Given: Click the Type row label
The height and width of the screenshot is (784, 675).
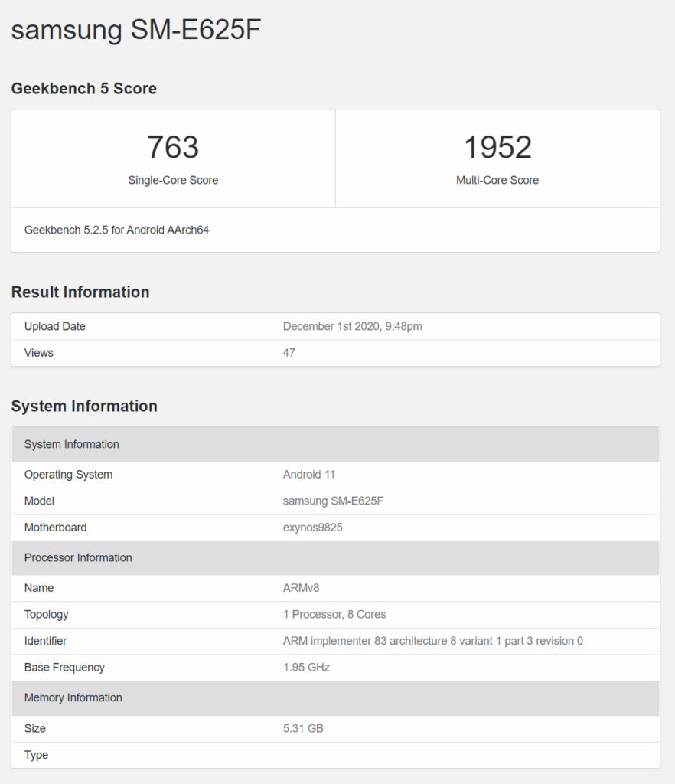Looking at the screenshot, I should [36, 755].
